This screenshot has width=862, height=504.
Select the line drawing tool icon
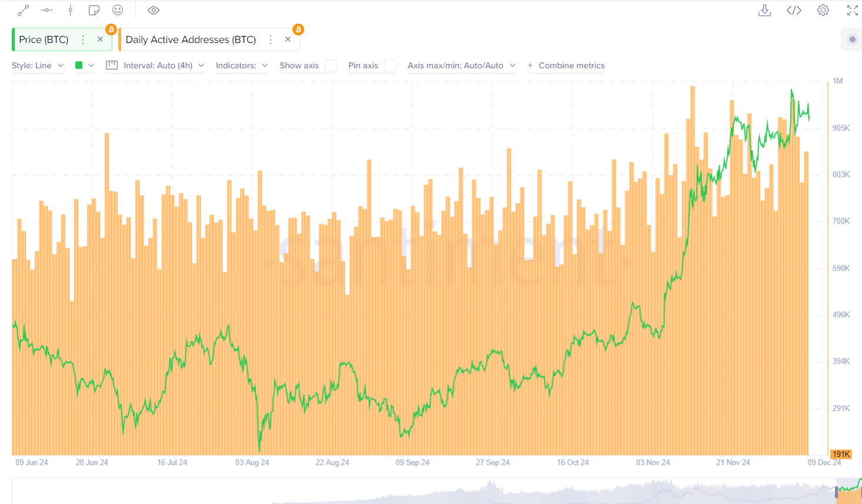click(x=23, y=11)
